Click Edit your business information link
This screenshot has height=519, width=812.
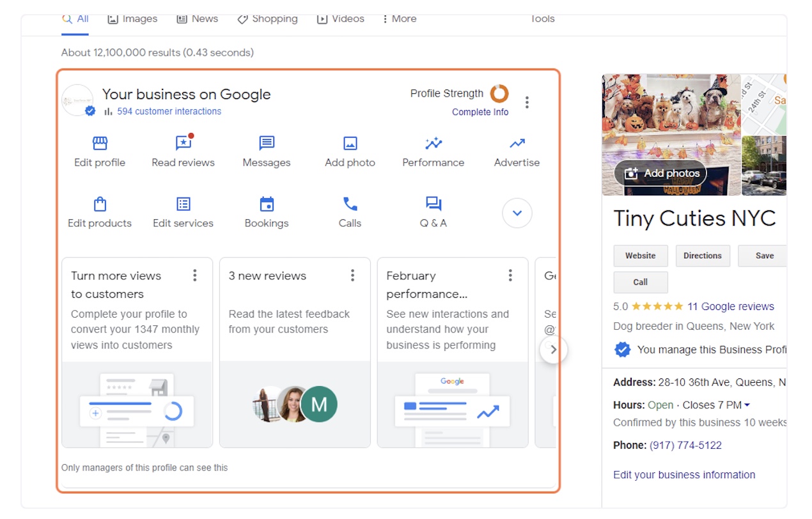[x=684, y=475]
